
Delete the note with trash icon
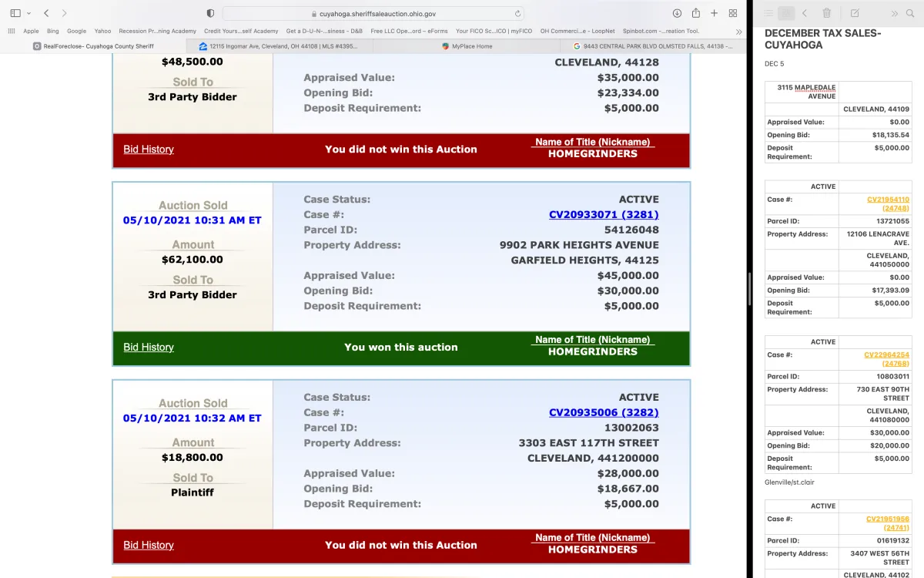[x=827, y=13]
